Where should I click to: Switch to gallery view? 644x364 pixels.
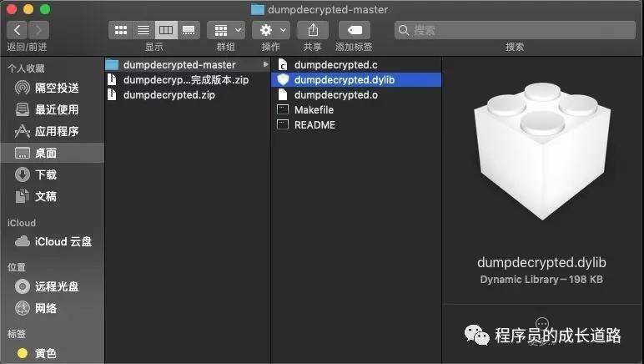(x=189, y=30)
